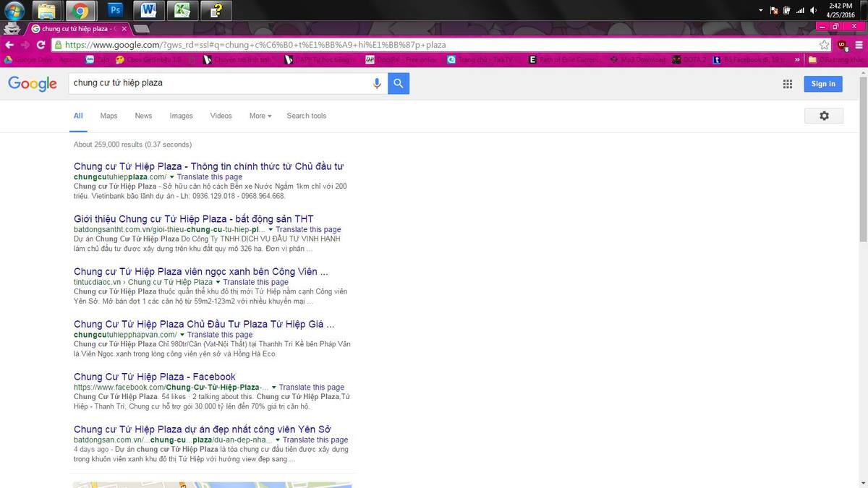Expand arrow beside tintucdiaoc.vn URL
This screenshot has height=488, width=868.
(x=218, y=283)
